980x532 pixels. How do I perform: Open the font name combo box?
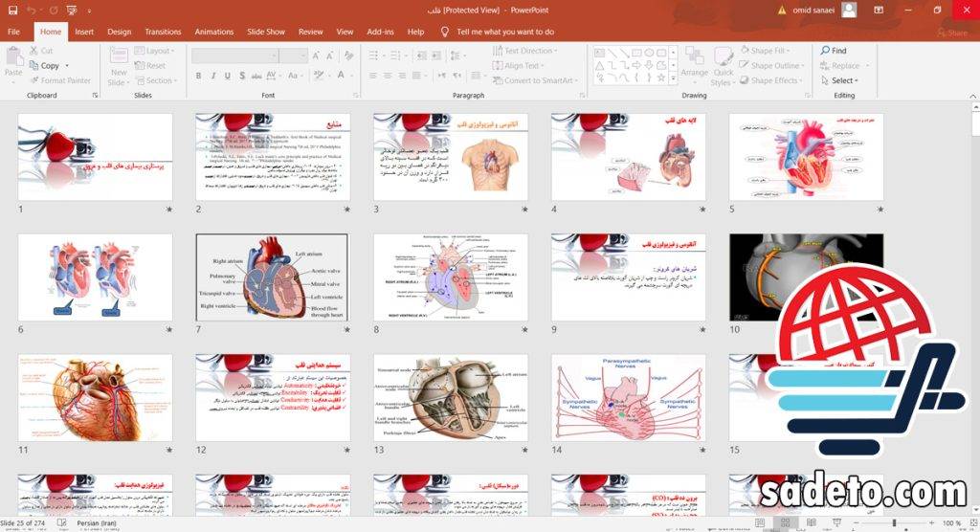click(x=235, y=55)
